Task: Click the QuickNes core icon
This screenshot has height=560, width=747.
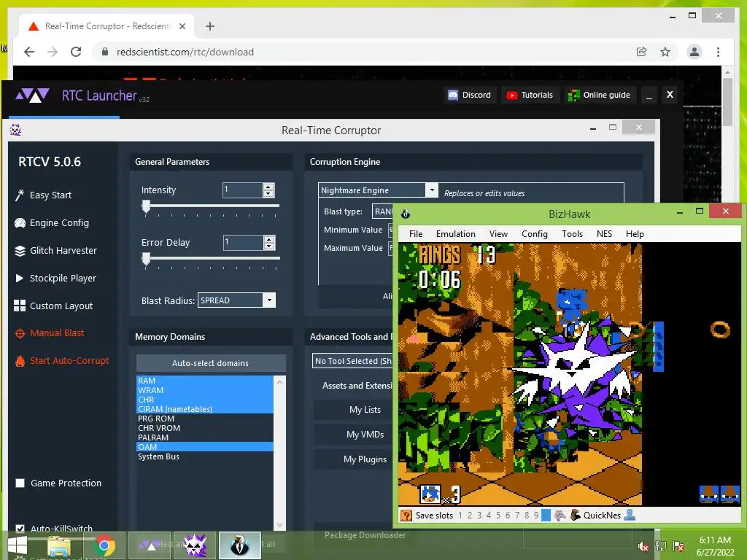Action: coord(576,516)
